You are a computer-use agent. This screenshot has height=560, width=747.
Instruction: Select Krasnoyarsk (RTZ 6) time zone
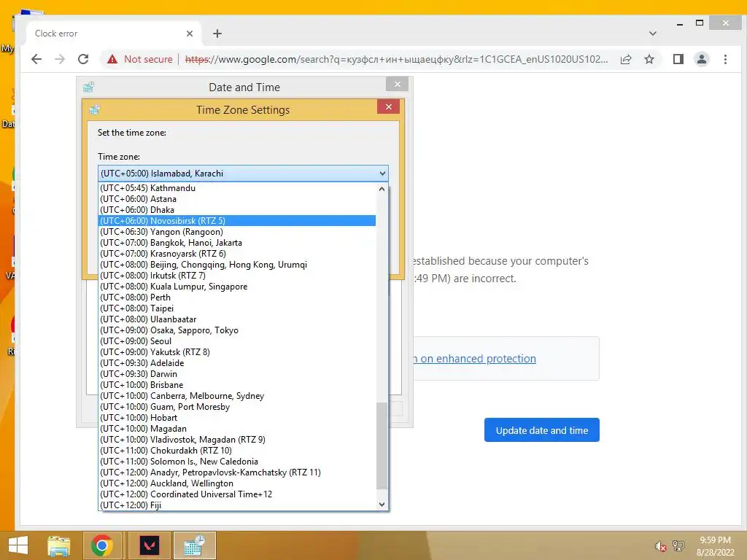[x=237, y=254]
